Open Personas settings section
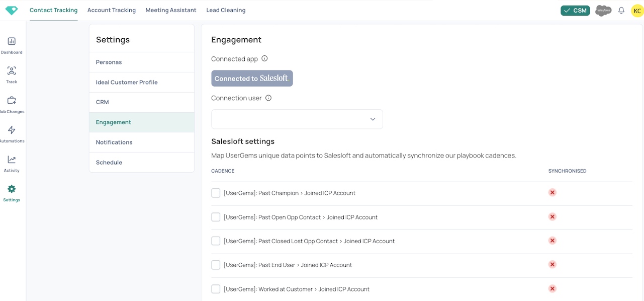Image resolution: width=644 pixels, height=301 pixels. coord(142,62)
